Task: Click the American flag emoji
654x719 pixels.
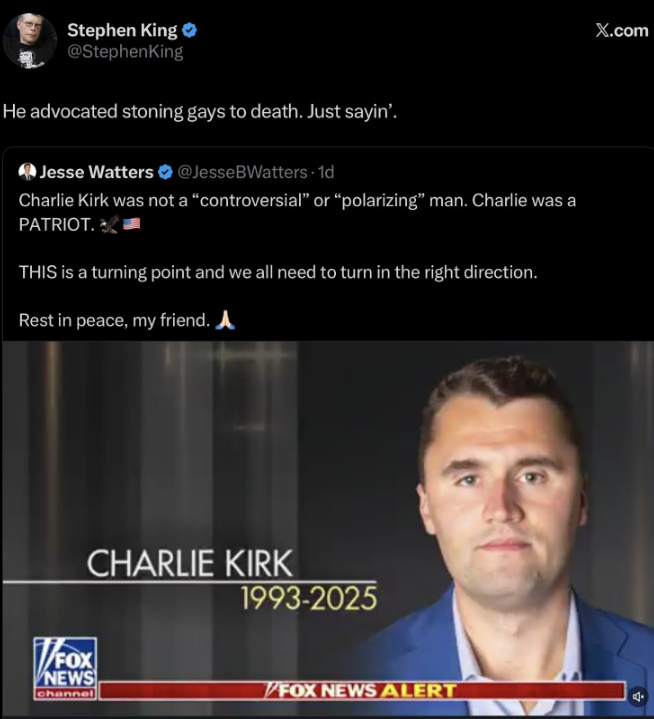Action: [x=132, y=224]
